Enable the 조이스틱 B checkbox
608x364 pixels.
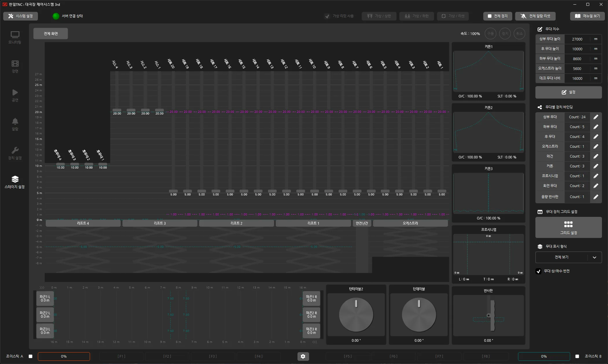(577, 356)
